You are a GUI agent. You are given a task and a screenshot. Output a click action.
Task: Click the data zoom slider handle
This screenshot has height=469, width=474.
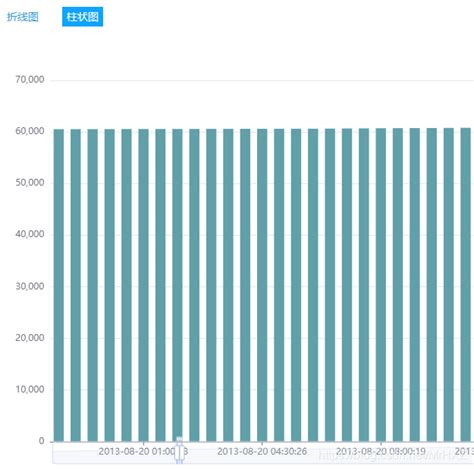179,451
